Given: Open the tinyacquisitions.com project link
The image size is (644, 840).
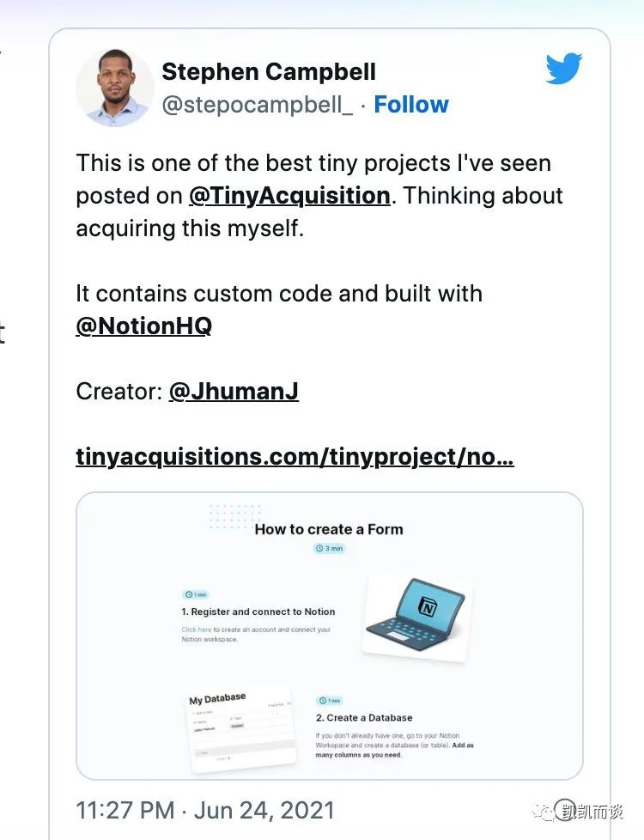Looking at the screenshot, I should tap(295, 457).
